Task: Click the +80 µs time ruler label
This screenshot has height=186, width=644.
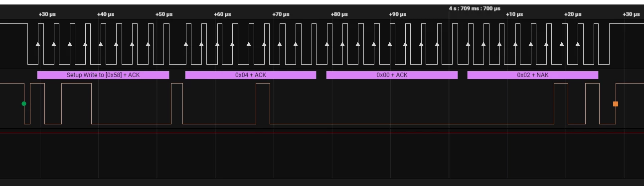Action: (x=339, y=14)
